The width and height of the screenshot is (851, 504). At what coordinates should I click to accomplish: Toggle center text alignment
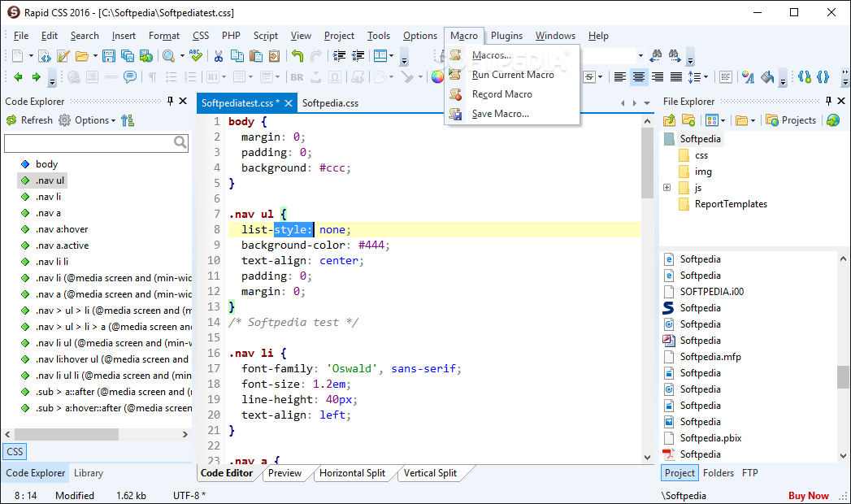coord(639,77)
